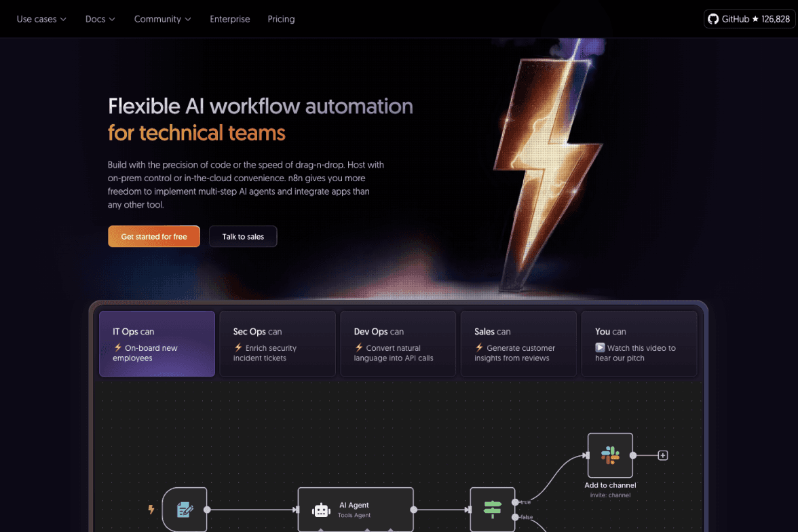This screenshot has height=532, width=798.
Task: Expand the Docs dropdown menu
Action: (x=100, y=19)
